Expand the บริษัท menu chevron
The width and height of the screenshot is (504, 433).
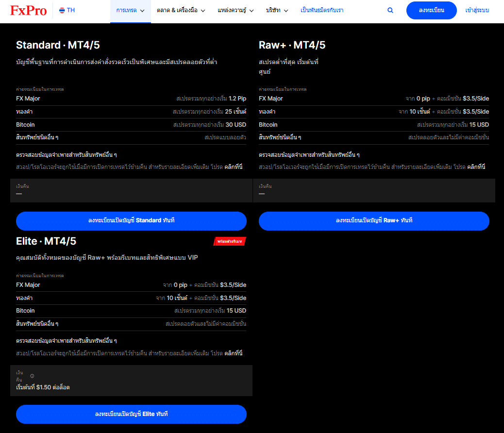pos(286,11)
